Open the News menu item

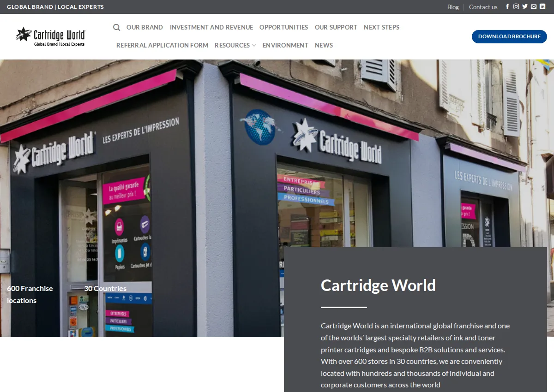click(x=324, y=45)
